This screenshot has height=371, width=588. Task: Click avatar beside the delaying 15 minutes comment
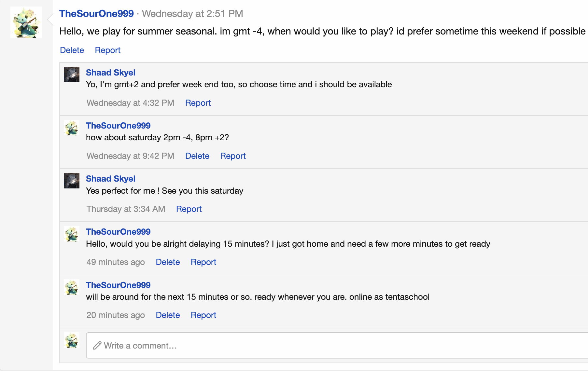[x=72, y=234]
